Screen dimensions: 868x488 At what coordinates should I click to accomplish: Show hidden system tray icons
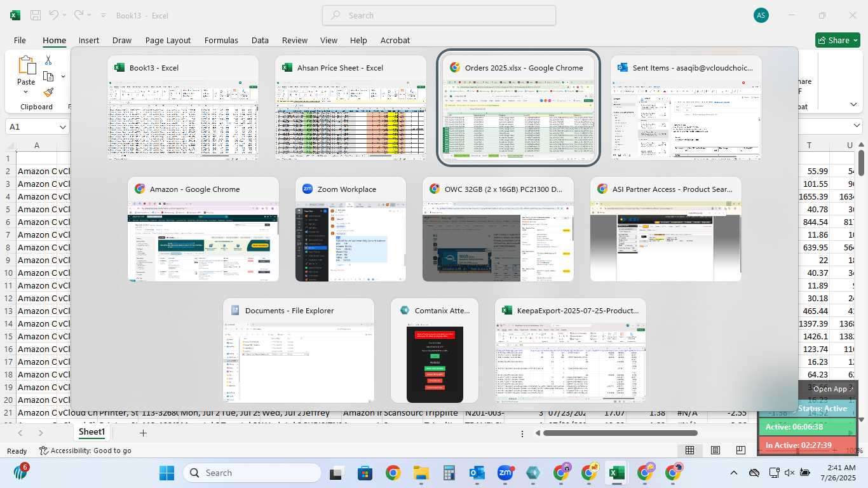click(733, 473)
